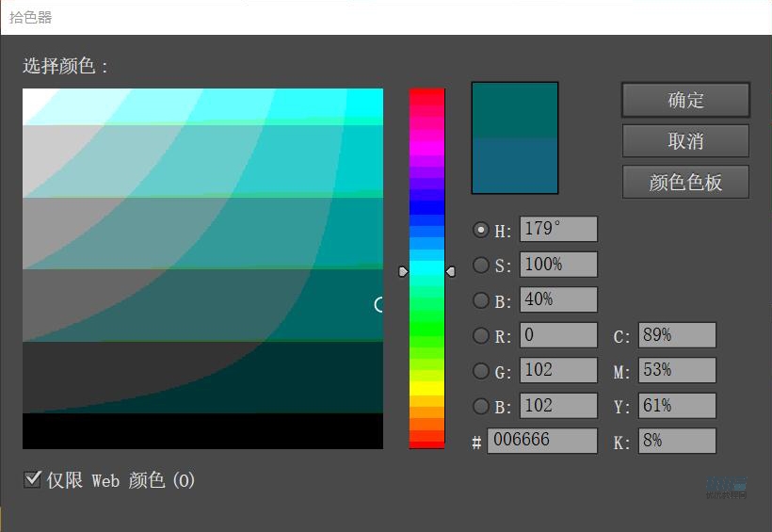Choose the blue B radio button
The image size is (772, 532).
[x=481, y=406]
